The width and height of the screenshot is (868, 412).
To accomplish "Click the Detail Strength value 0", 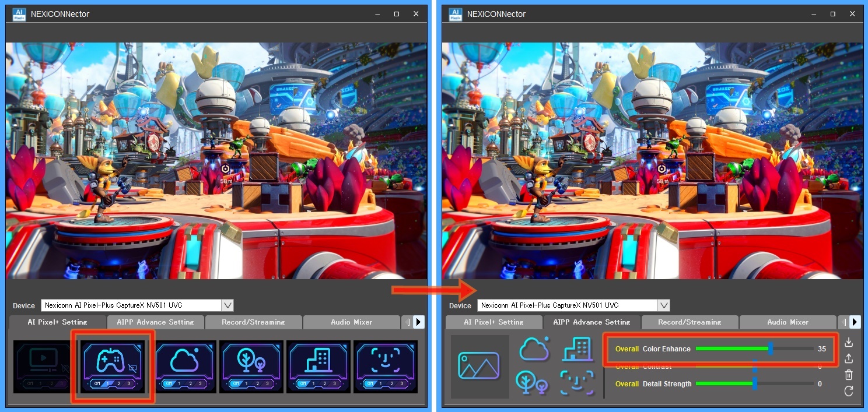I will coord(820,384).
